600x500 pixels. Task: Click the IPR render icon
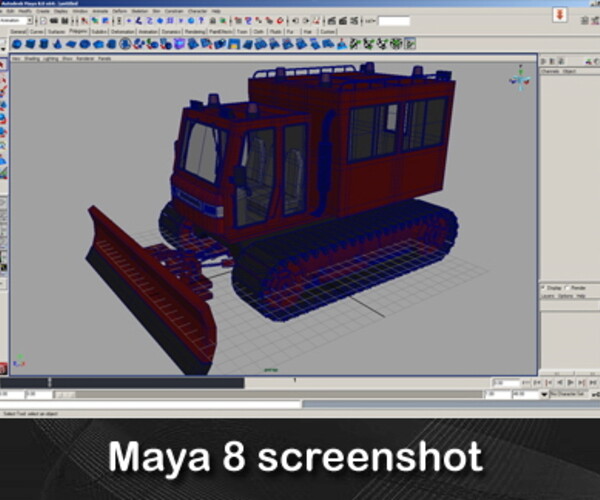pyautogui.click(x=343, y=21)
